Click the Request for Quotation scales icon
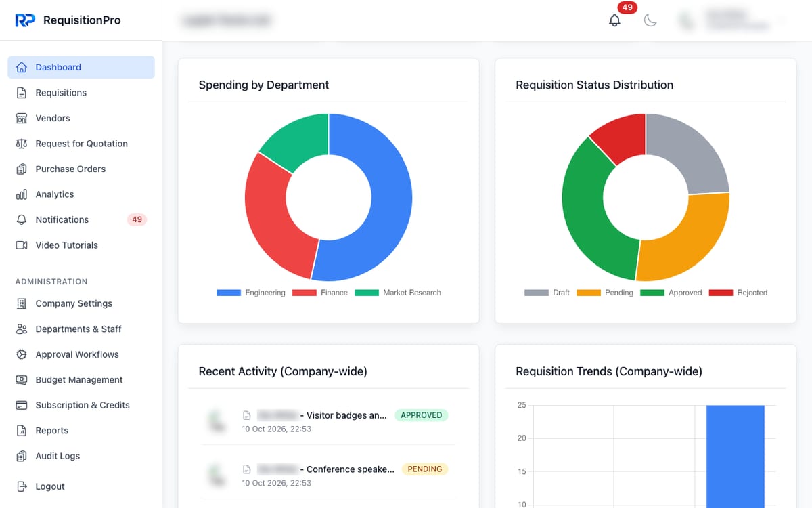The height and width of the screenshot is (508, 812). pos(22,144)
